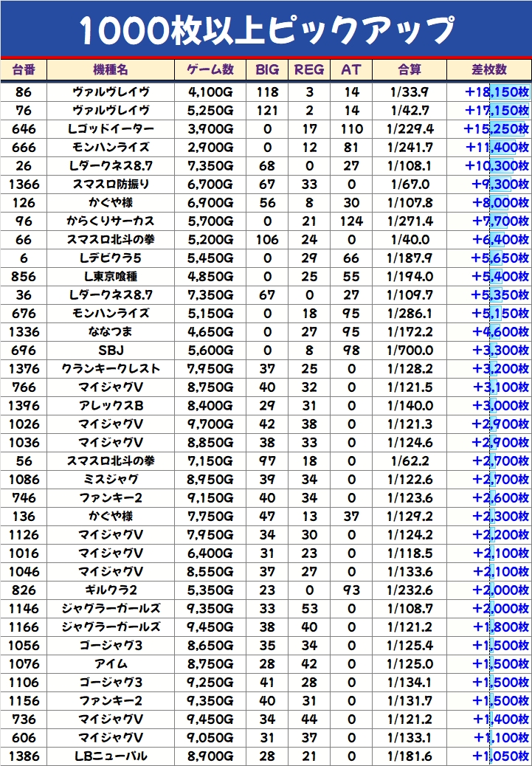This screenshot has width=532, height=766.
Task: Click the +10,300枚 difference value
Action: click(497, 165)
